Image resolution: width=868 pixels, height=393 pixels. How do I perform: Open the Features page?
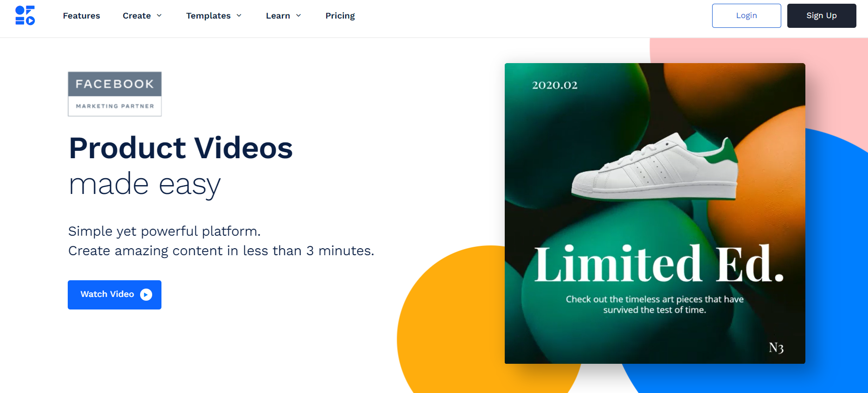click(82, 16)
